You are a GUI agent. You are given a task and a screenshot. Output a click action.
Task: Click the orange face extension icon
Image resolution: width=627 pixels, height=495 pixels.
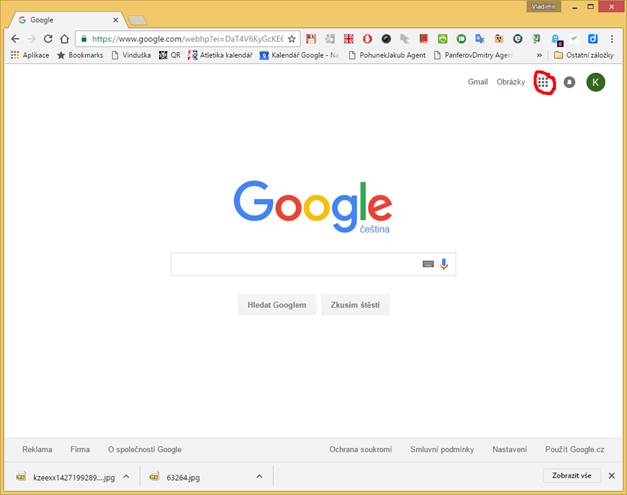tap(499, 39)
